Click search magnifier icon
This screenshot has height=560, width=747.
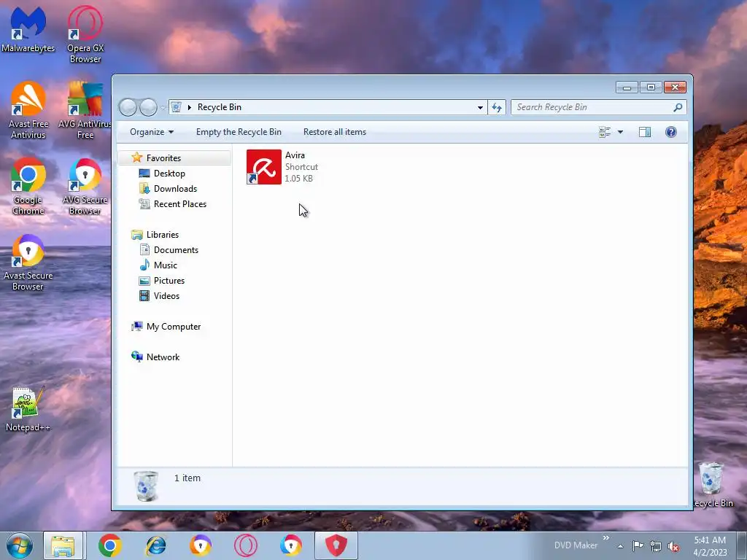[x=678, y=107]
